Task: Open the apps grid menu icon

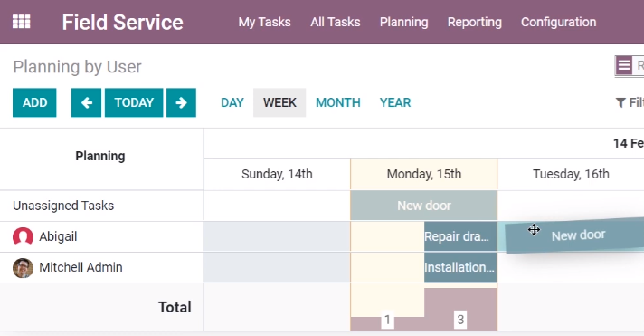Action: click(22, 22)
